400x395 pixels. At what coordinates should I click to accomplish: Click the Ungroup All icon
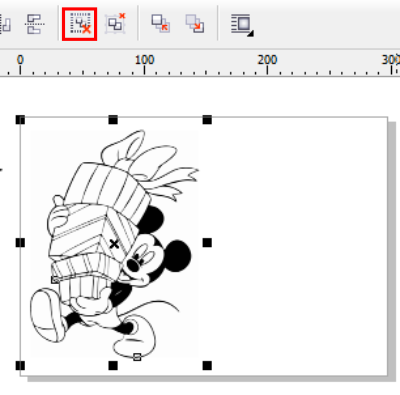pos(115,23)
